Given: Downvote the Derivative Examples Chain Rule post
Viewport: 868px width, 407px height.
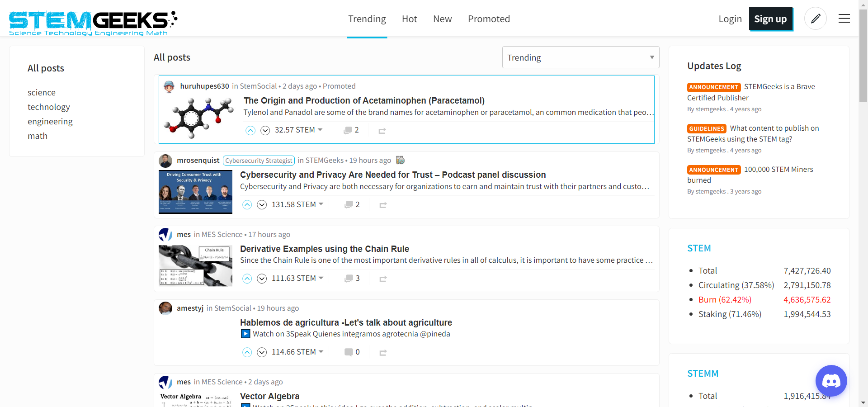Looking at the screenshot, I should pos(262,279).
